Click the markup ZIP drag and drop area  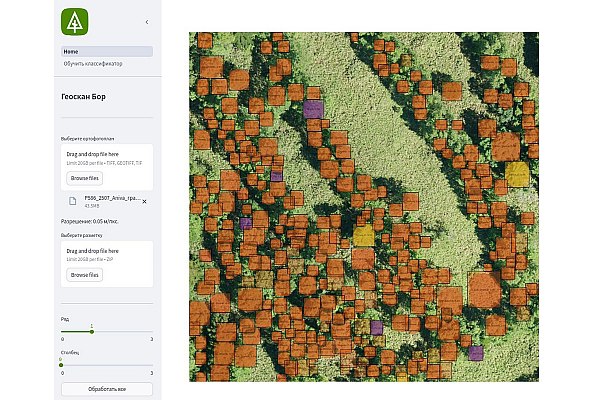(106, 253)
